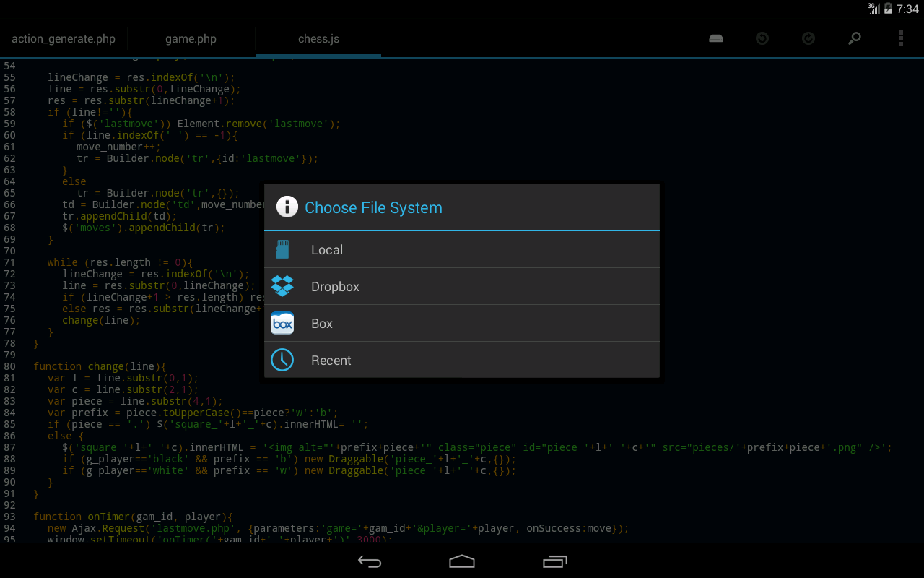
Task: Tap the Recents button in the navigation bar
Action: coord(554,561)
